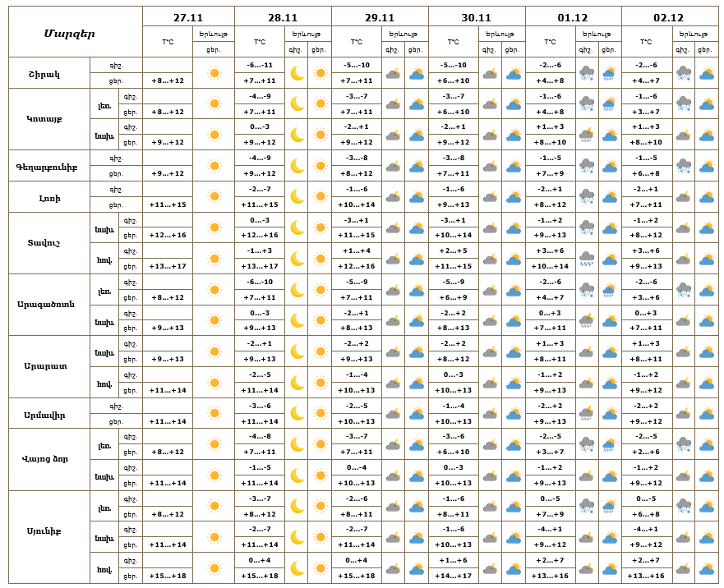Click Vayots Dzor լեռ. night snow icon for 02.12
Screen dimensions: 724x588
pos(683,444)
